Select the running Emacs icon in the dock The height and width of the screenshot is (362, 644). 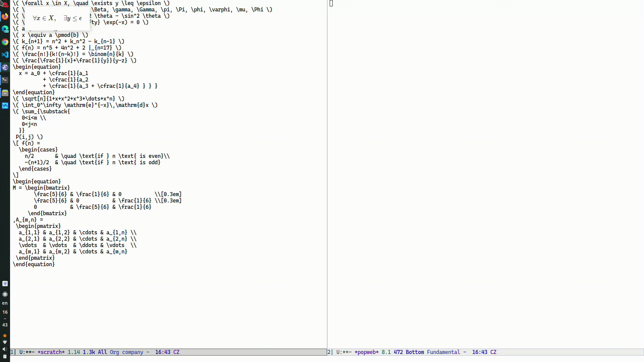point(5,67)
